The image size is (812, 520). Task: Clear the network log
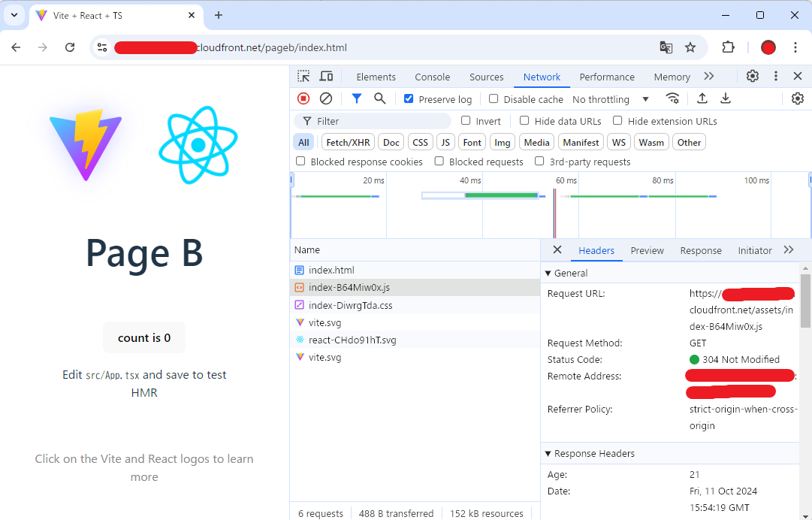[326, 98]
